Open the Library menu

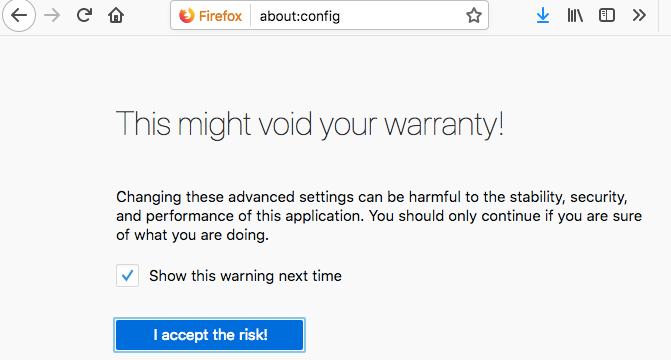575,15
